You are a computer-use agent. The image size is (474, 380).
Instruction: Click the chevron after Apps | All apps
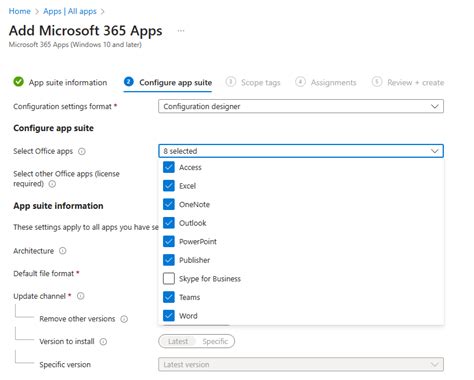102,12
